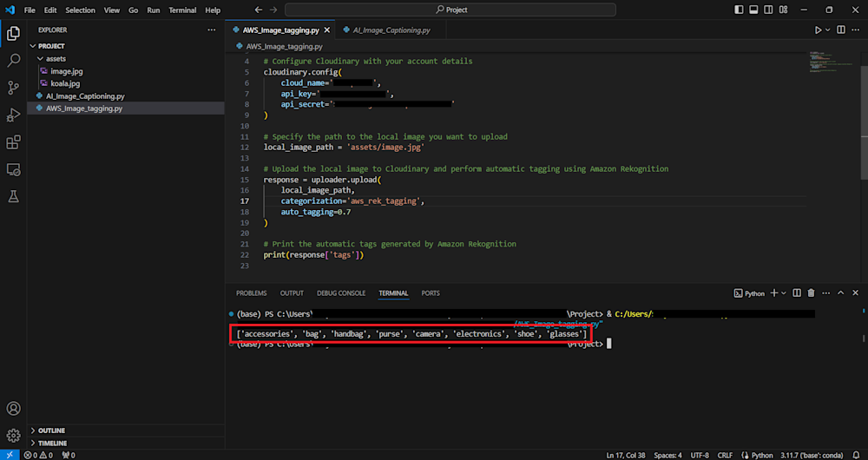
Task: Go forward with the navigation arrow
Action: [273, 10]
